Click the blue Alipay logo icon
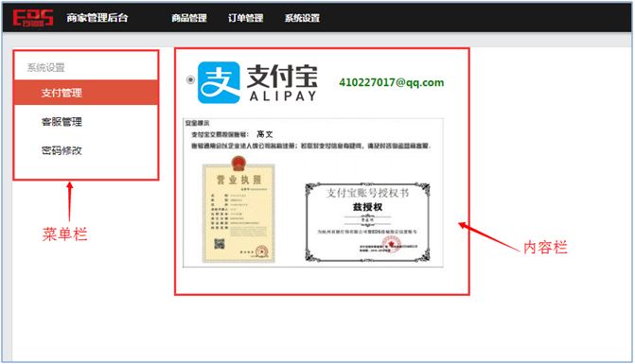The height and width of the screenshot is (364, 635). pos(219,82)
